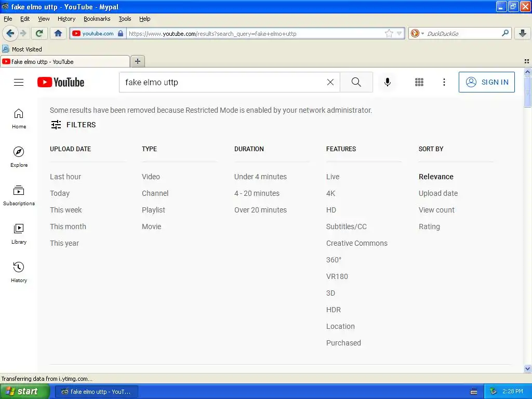Clear the search box with the X
532x399 pixels.
(330, 82)
